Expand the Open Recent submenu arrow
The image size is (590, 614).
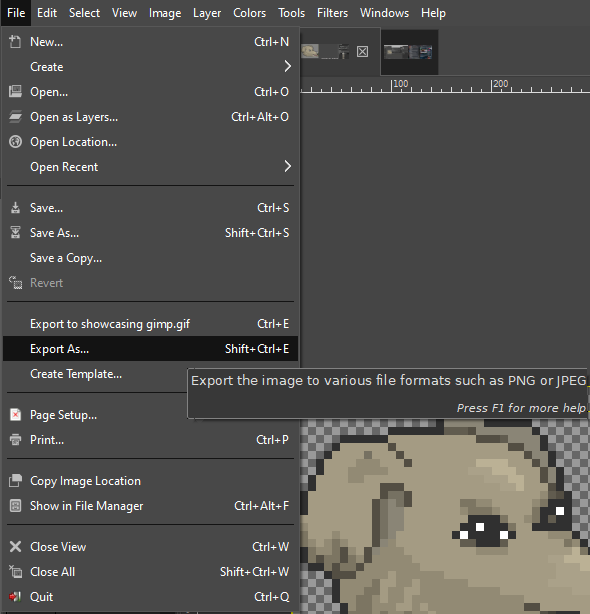[x=288, y=166]
